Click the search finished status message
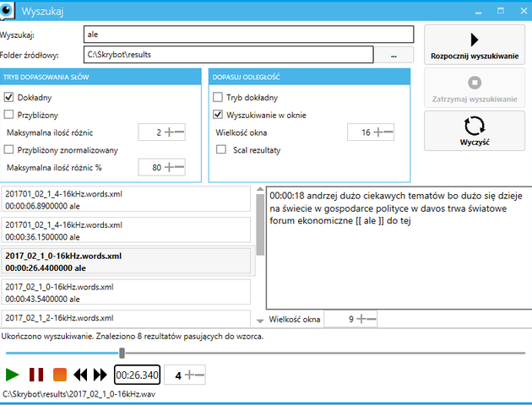 133,337
